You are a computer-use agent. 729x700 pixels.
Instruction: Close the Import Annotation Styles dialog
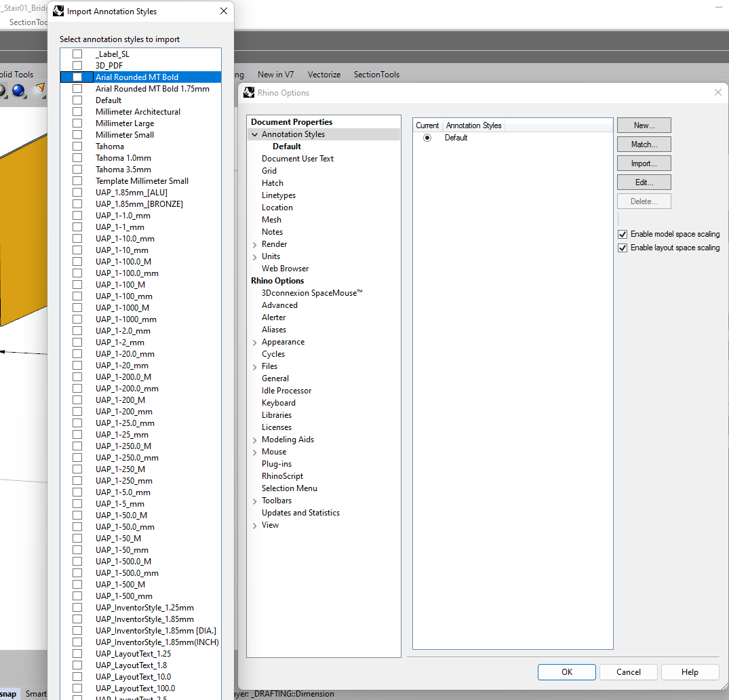[x=224, y=11]
